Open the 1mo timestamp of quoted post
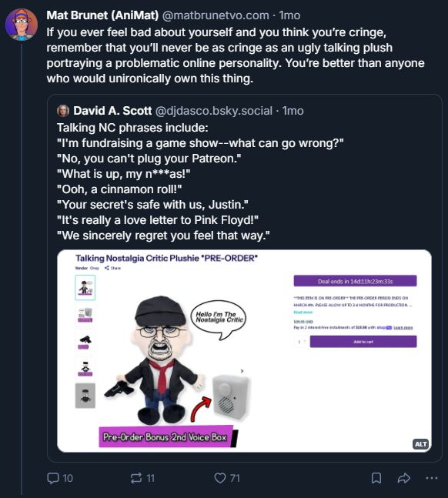 [293, 111]
